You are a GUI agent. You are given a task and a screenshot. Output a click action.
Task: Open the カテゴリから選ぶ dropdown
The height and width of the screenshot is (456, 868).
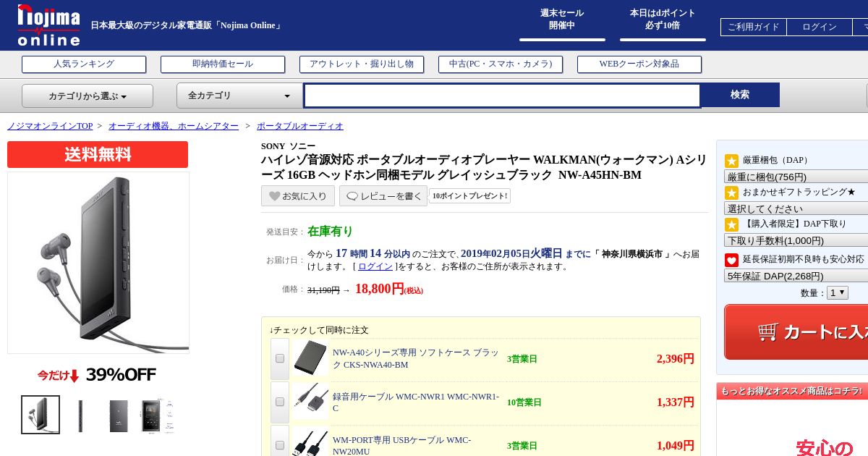pyautogui.click(x=88, y=96)
